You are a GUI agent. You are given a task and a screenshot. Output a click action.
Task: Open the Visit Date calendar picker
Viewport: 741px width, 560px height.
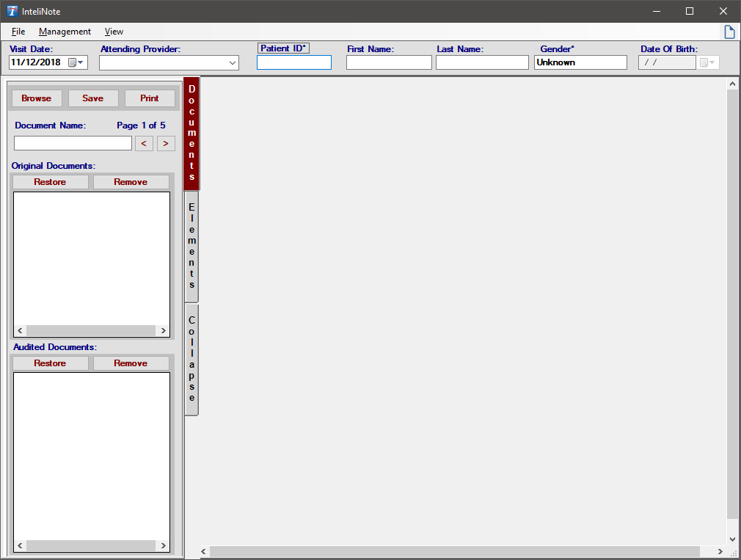pos(76,62)
